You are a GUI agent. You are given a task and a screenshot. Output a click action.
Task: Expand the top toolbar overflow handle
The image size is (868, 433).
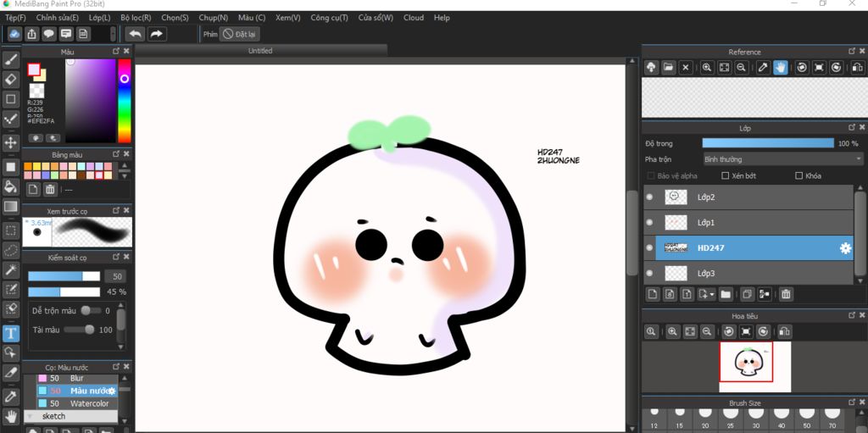coord(113,35)
